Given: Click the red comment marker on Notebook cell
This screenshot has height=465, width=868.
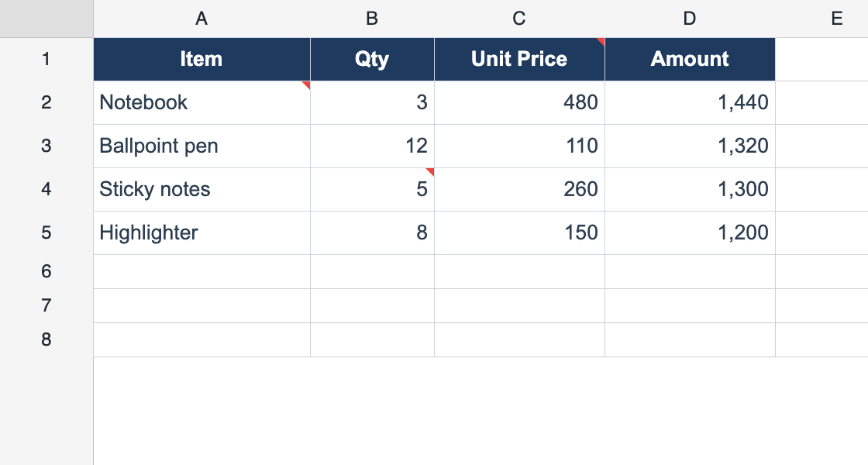Looking at the screenshot, I should (x=307, y=84).
